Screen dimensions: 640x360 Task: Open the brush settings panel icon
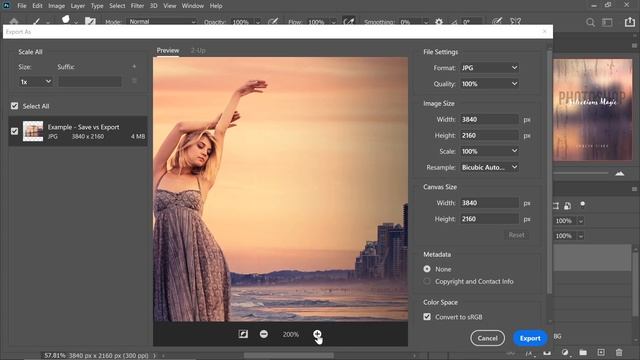click(x=90, y=22)
